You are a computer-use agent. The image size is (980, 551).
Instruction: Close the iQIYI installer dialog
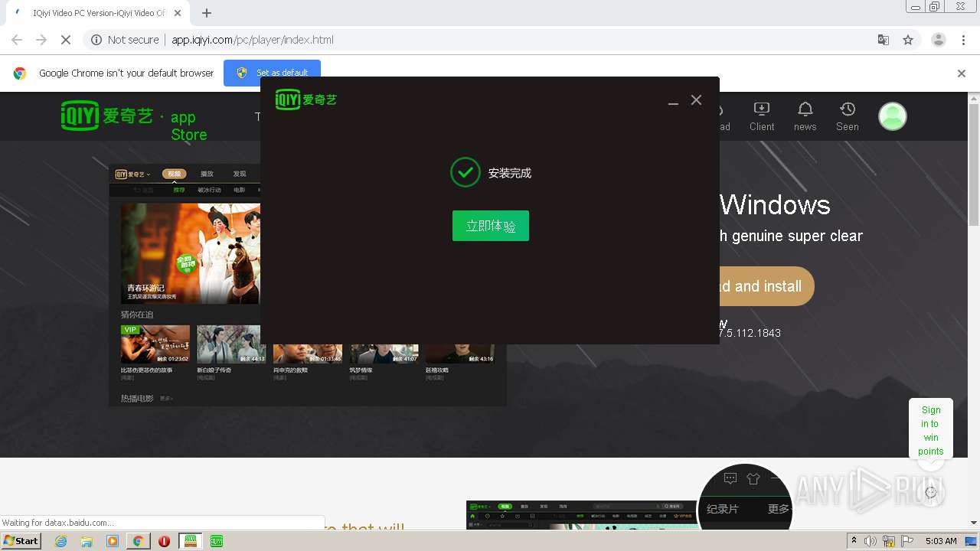pos(696,99)
